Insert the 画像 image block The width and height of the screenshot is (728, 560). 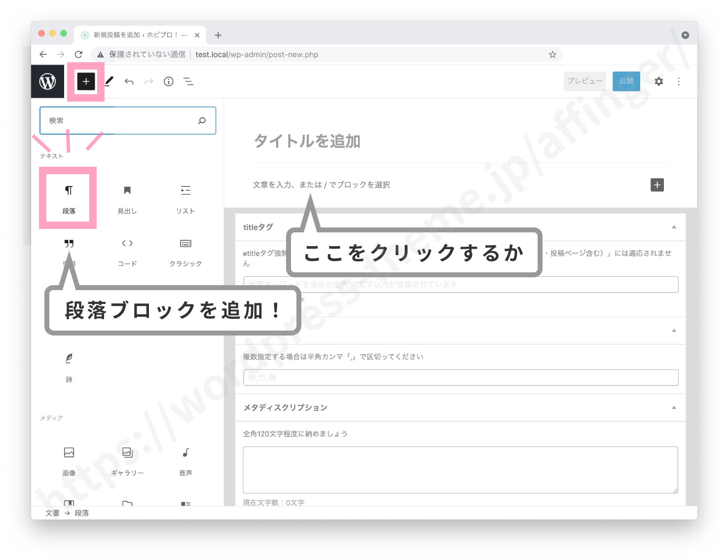(69, 461)
